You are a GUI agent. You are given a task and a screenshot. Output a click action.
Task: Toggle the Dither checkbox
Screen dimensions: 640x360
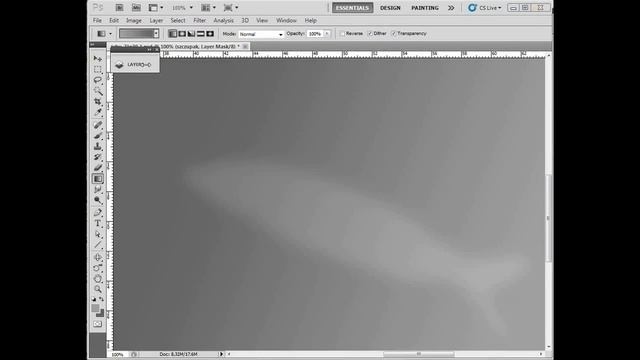370,33
